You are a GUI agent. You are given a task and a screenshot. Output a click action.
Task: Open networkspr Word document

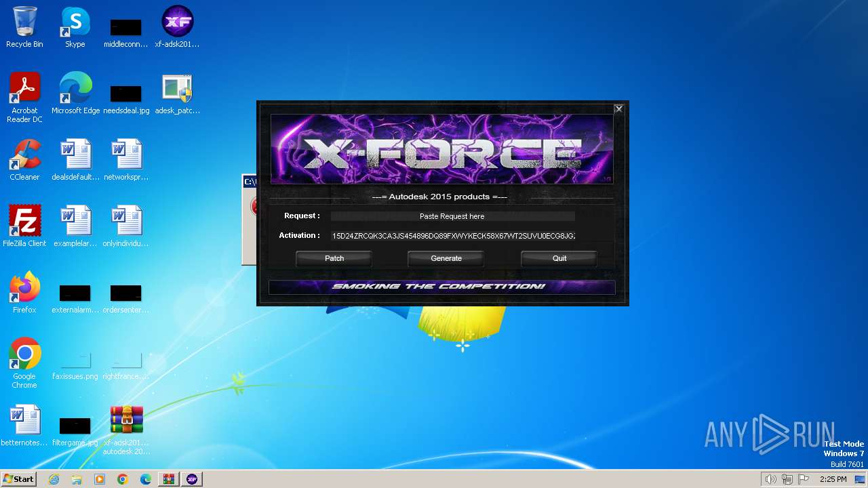click(x=126, y=160)
